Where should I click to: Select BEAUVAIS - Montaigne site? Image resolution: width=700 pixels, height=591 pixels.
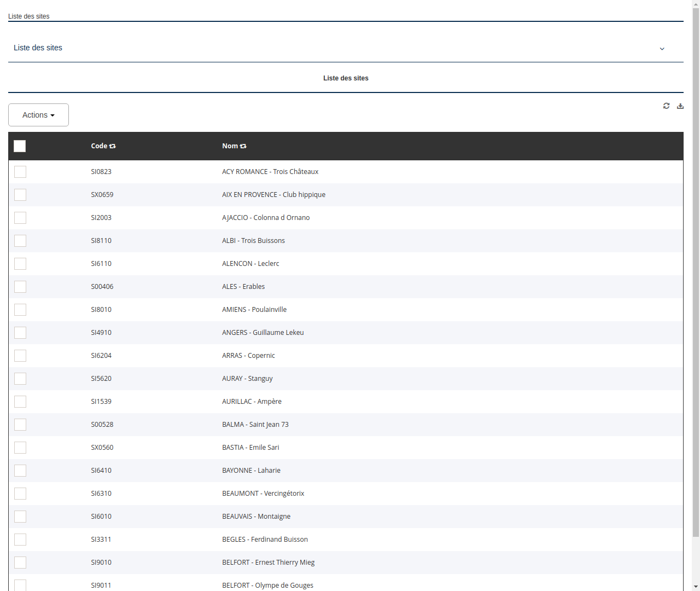click(x=256, y=516)
